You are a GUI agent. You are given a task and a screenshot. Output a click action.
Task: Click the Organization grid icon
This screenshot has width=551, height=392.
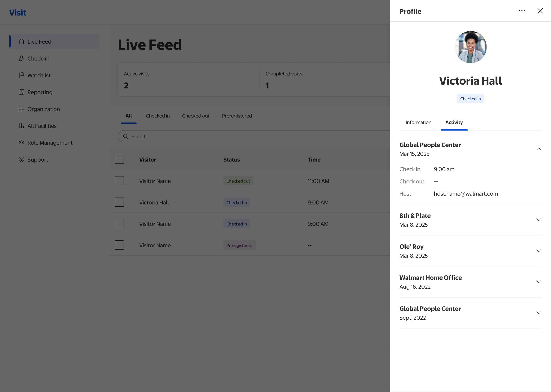[21, 109]
